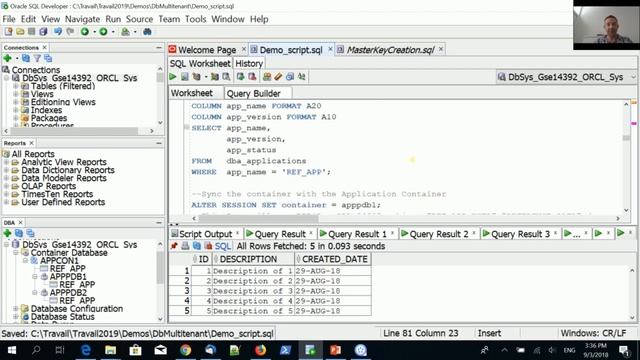This screenshot has width=640, height=360.
Task: Click the Save All icon in main toolbar
Action: click(43, 31)
